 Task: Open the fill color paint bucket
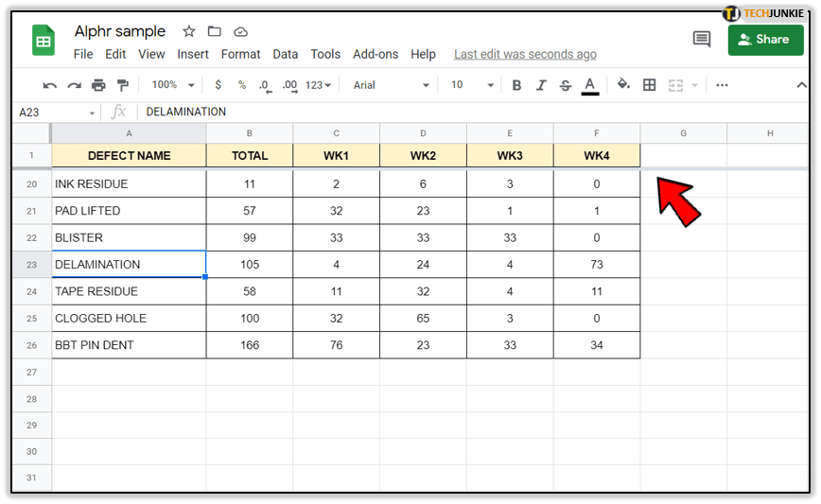pos(623,85)
